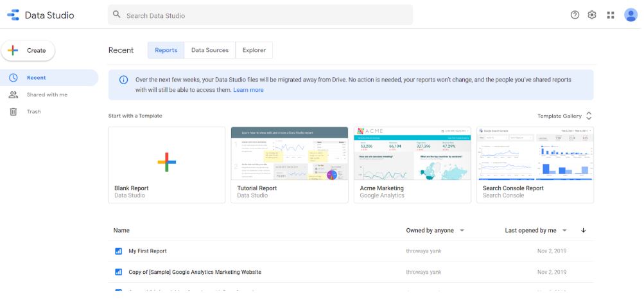Screen dimensions: 644x304
Task: Click the search magnifier icon
Action: pyautogui.click(x=117, y=15)
